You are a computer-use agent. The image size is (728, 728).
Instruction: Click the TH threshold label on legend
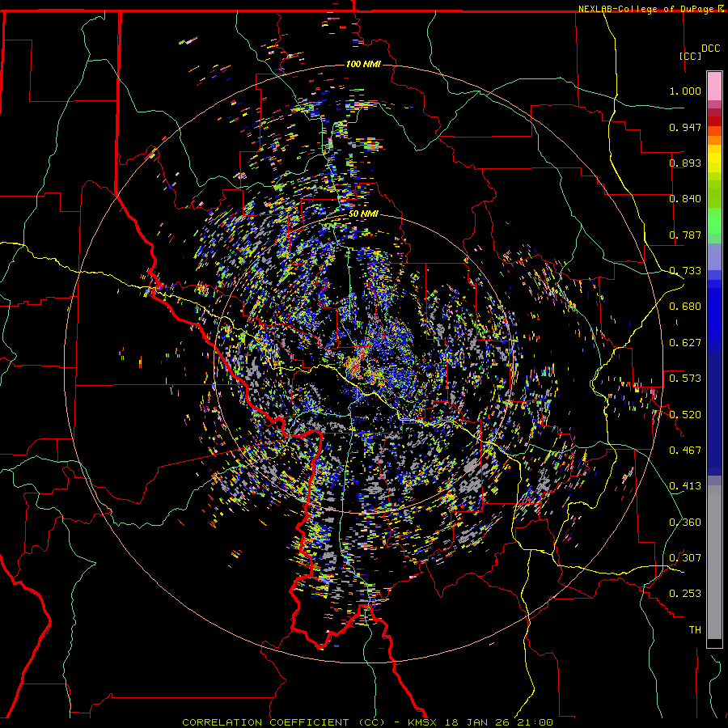click(695, 630)
